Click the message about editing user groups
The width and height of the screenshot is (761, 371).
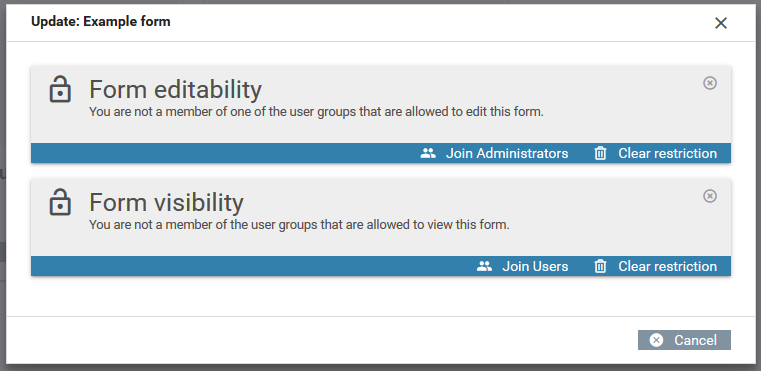tap(316, 112)
